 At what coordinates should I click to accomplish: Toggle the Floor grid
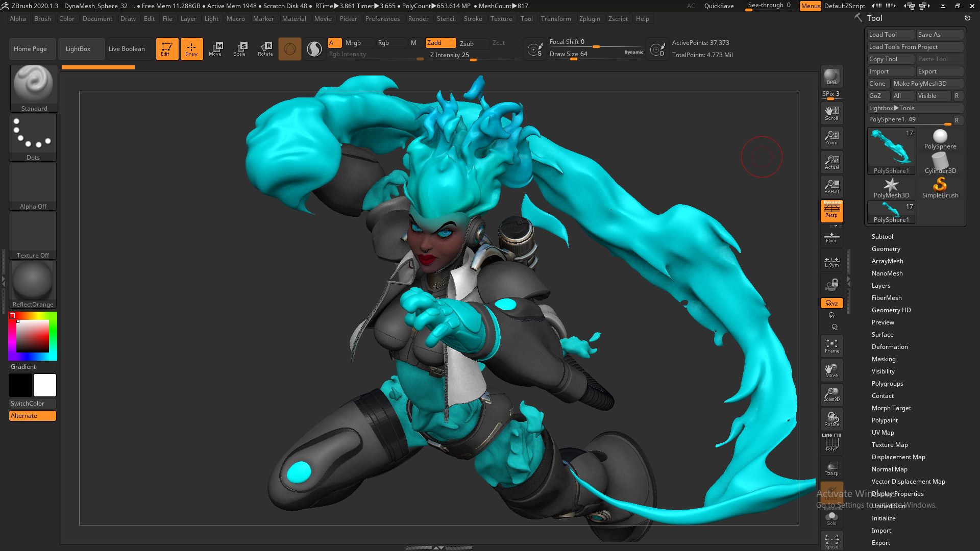[x=831, y=237]
